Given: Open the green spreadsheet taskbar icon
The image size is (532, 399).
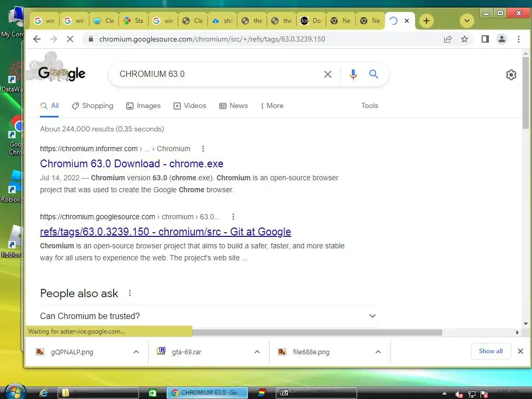Looking at the screenshot, I should tap(152, 393).
